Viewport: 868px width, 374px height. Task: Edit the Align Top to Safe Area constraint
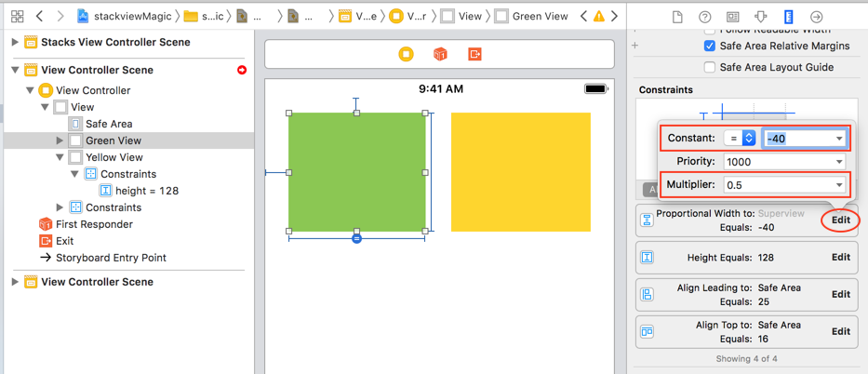840,331
